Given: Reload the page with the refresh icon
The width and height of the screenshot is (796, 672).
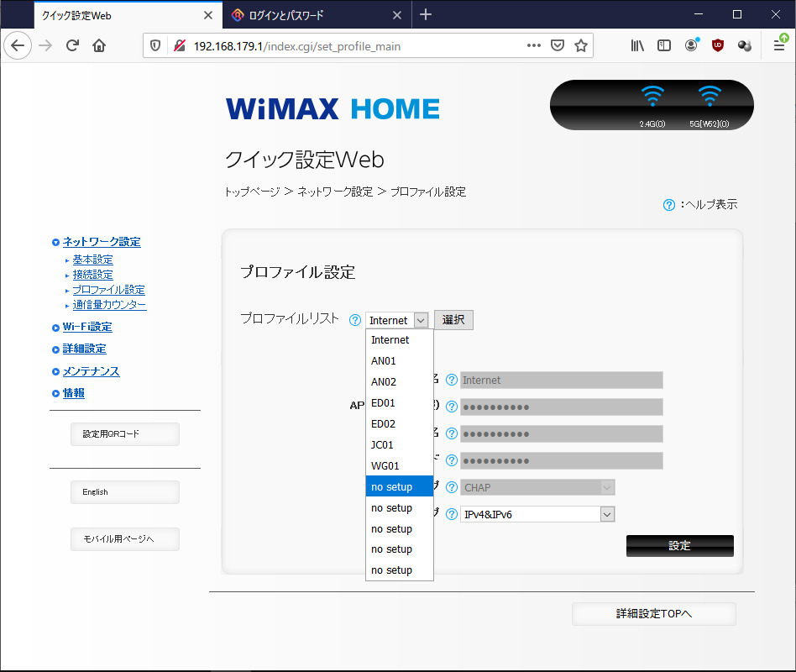Looking at the screenshot, I should 72,46.
